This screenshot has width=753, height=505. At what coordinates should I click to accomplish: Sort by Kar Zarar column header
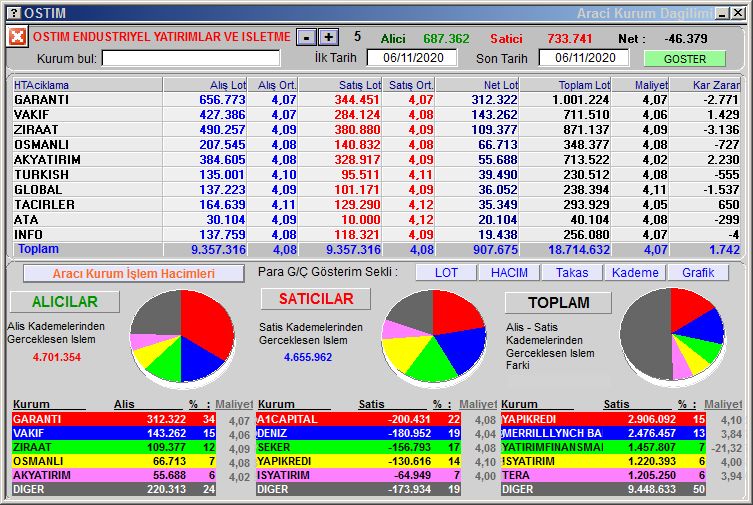click(x=704, y=85)
